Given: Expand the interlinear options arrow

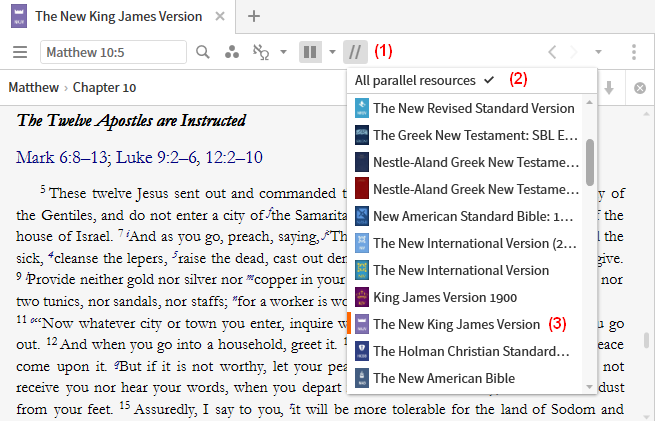Looking at the screenshot, I should click(283, 52).
